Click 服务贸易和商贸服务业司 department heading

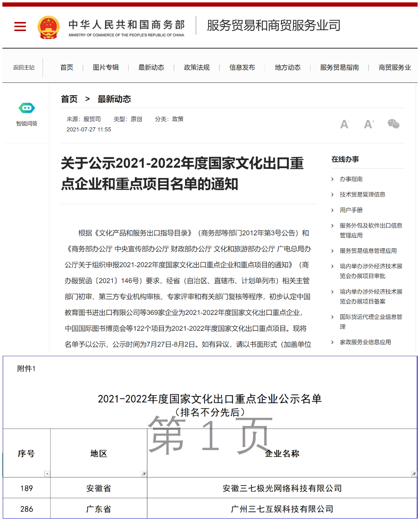(x=273, y=25)
